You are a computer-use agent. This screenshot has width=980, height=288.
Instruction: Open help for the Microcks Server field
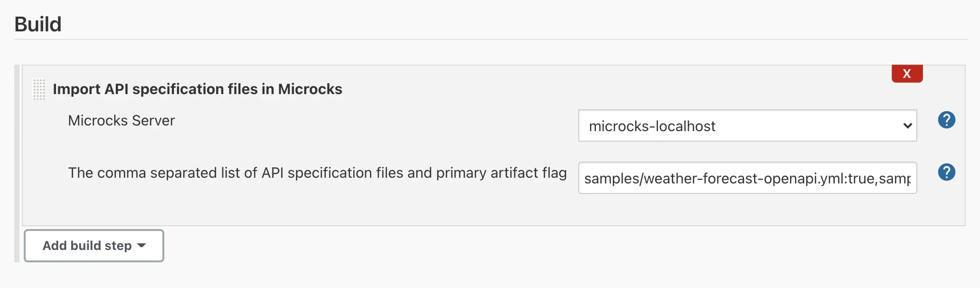click(946, 120)
